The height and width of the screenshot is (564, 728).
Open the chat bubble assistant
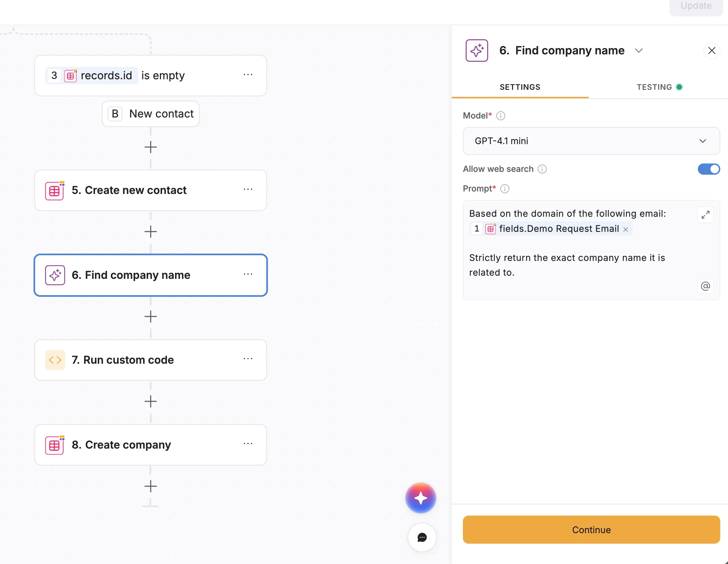pos(422,537)
